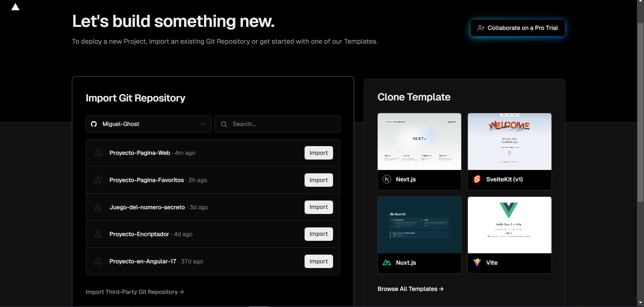Click the Proyecto-en-Angular-17 repository icon

(x=98, y=261)
